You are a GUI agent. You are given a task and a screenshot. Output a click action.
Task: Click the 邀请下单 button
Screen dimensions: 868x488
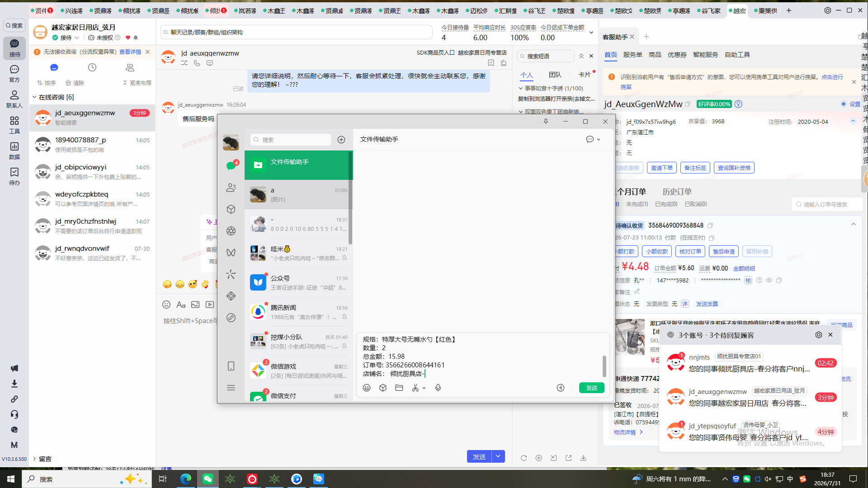click(661, 168)
